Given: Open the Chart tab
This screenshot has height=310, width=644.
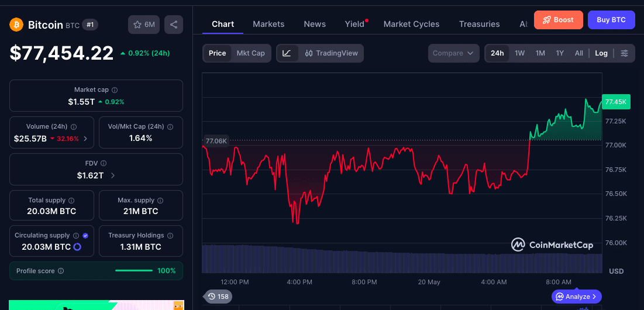Looking at the screenshot, I should 223,24.
